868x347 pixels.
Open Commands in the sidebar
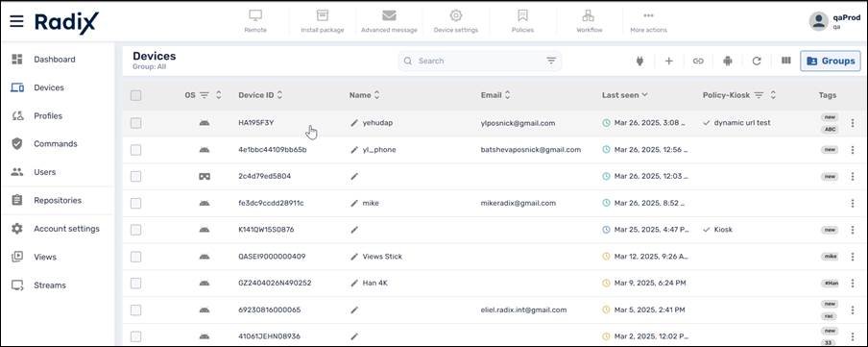56,143
